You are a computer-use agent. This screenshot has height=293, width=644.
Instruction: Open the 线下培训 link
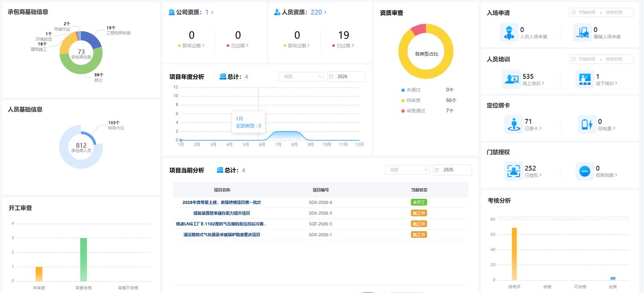point(607,83)
